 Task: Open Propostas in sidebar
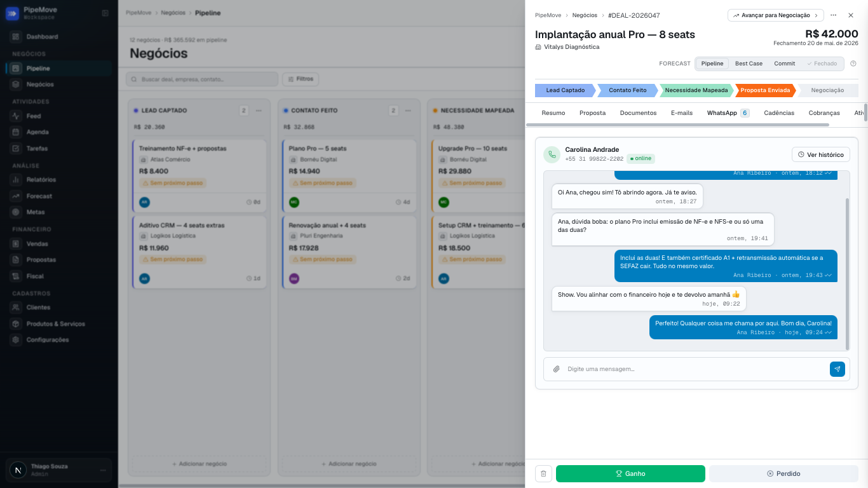[59, 260]
